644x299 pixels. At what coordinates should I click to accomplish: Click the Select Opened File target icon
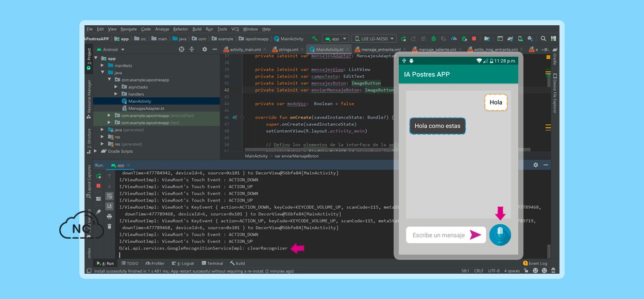[181, 49]
